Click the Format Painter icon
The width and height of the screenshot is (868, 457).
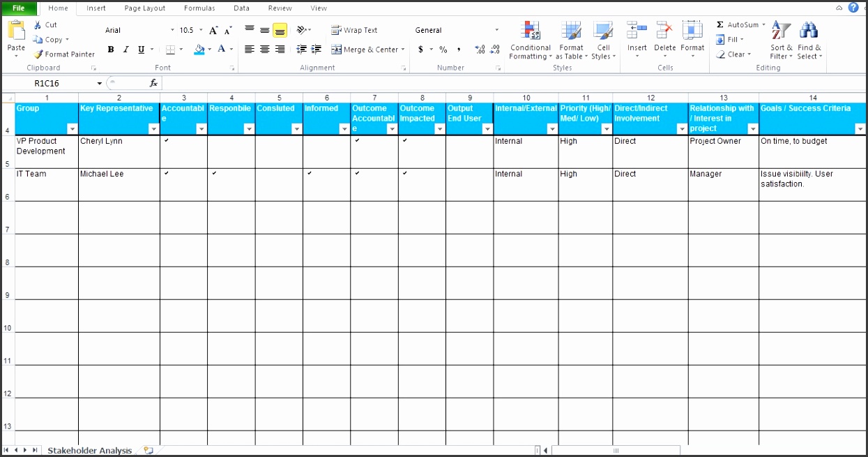click(x=39, y=54)
